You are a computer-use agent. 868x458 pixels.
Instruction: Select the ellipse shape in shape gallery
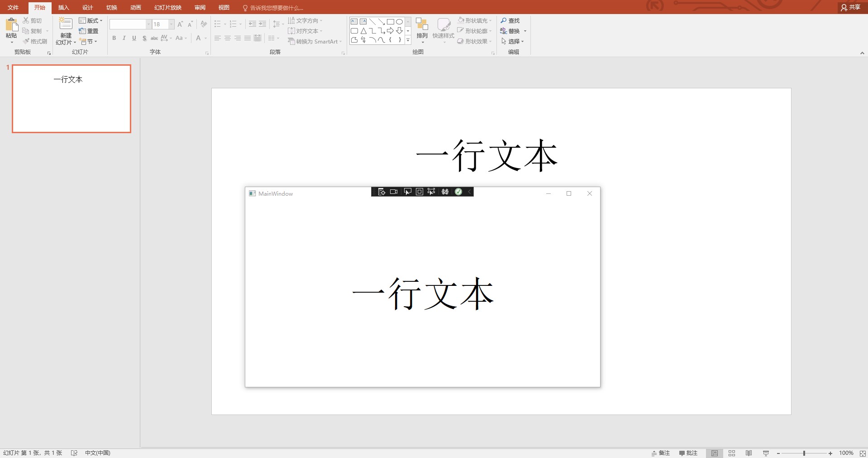[x=399, y=21]
